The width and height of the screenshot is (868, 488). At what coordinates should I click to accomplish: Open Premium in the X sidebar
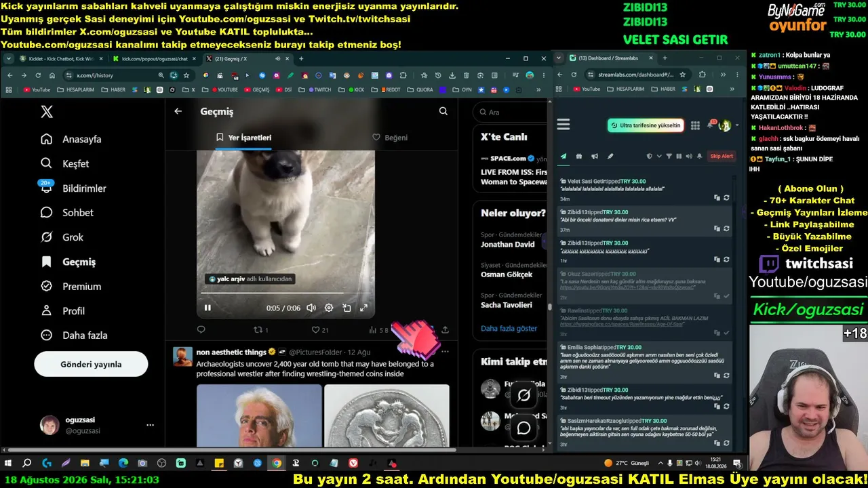(71, 286)
